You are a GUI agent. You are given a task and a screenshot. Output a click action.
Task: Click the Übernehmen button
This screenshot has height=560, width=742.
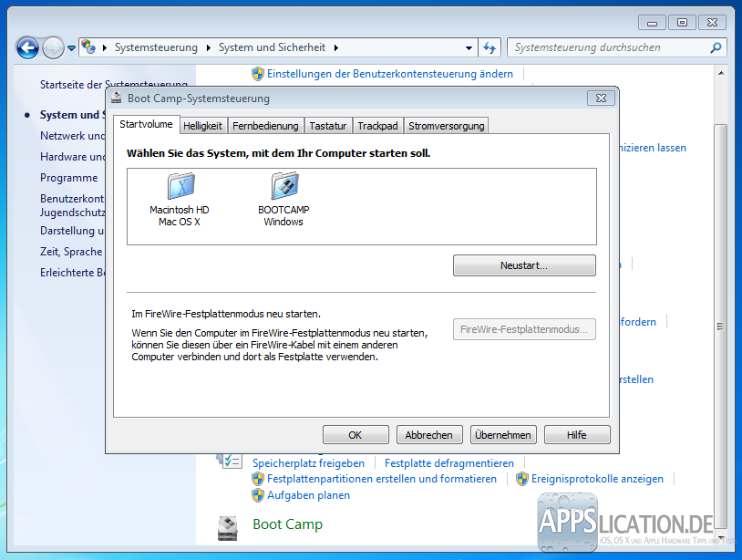click(503, 435)
